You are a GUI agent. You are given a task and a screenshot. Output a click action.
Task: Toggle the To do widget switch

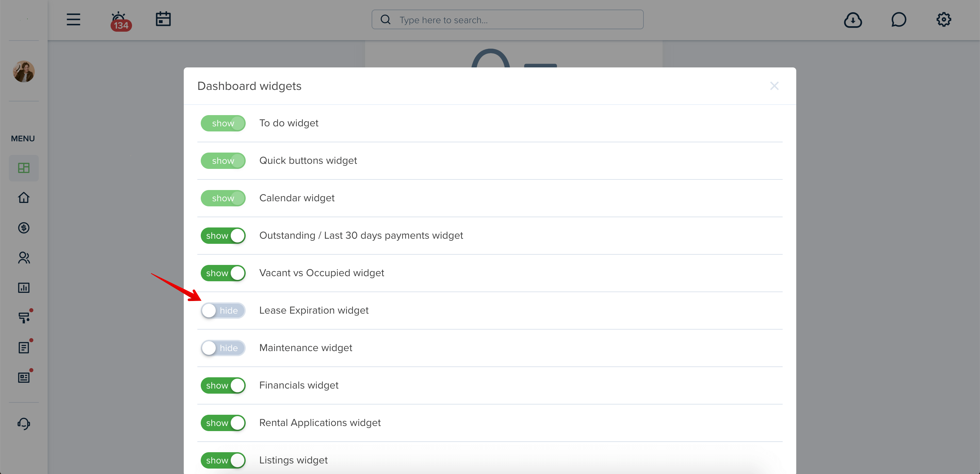tap(223, 123)
